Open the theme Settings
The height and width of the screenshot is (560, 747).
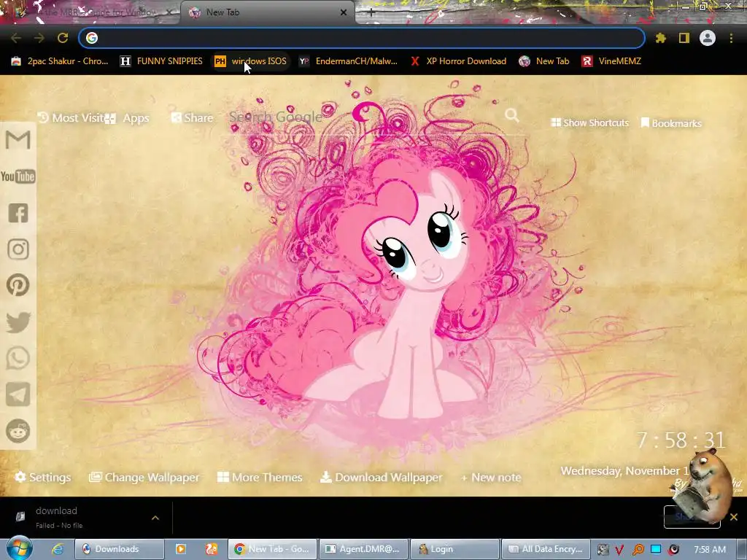pyautogui.click(x=43, y=477)
